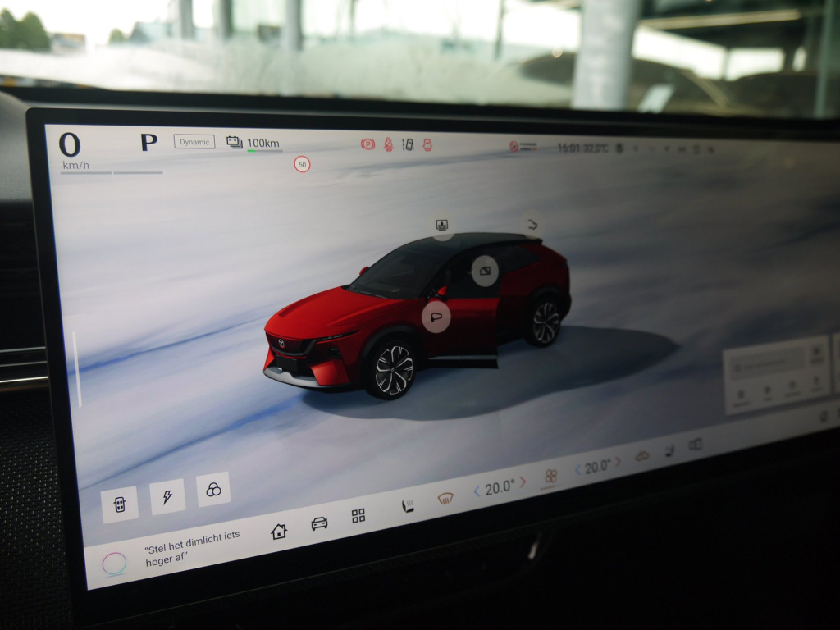Image resolution: width=840 pixels, height=630 pixels.
Task: Activate the voice assistant circle
Action: pos(114,564)
